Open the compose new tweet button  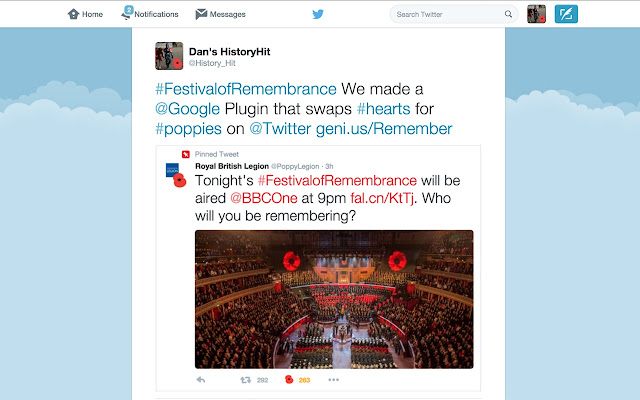tap(566, 14)
